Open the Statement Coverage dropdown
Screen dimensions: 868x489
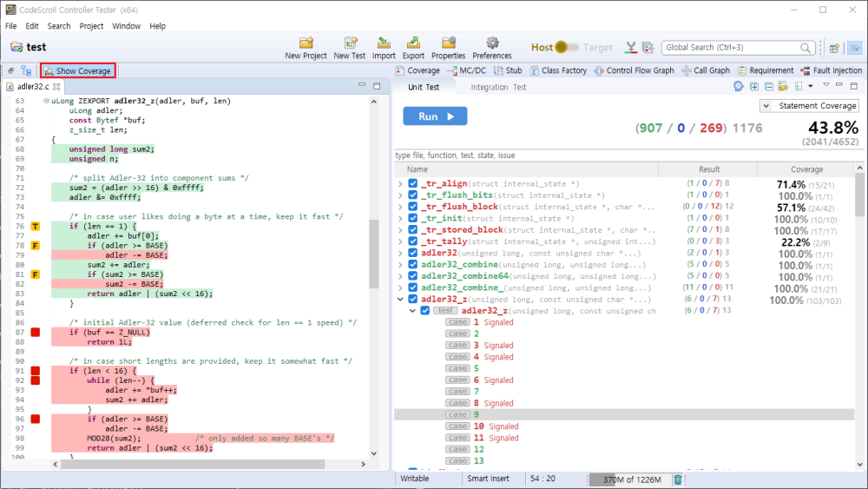click(808, 106)
